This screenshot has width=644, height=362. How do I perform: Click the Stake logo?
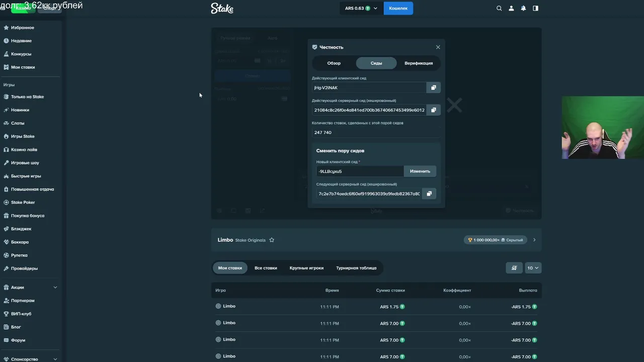pos(222,8)
